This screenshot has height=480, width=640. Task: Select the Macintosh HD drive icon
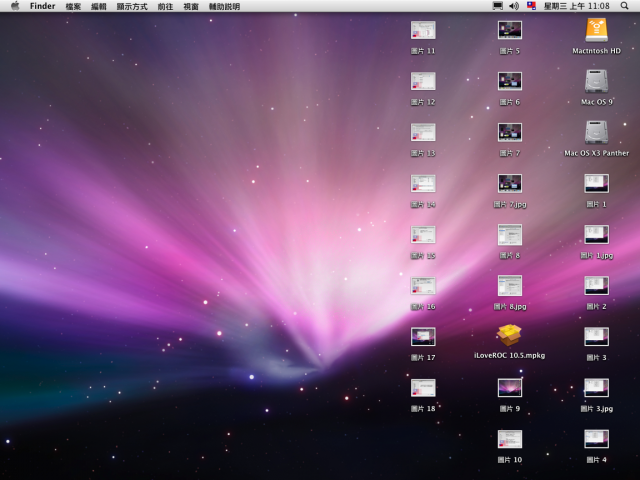pos(596,30)
